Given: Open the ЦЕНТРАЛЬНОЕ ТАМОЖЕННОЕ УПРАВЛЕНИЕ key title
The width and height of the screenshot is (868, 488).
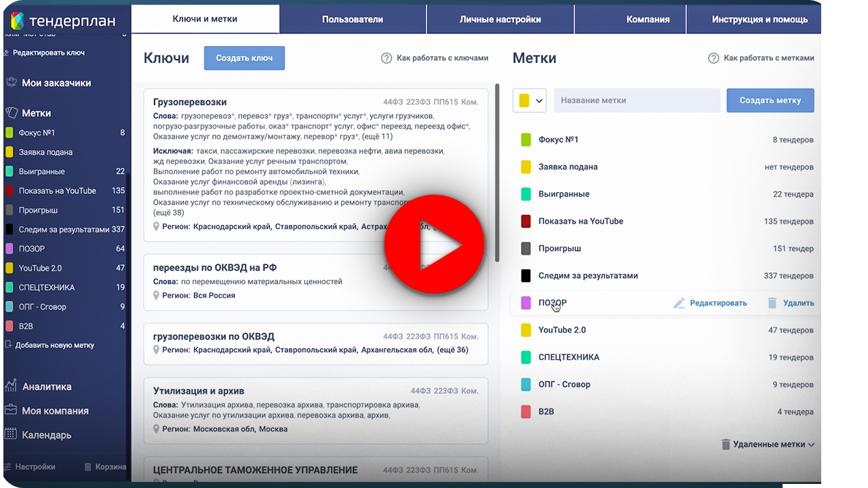Looking at the screenshot, I should 255,470.
